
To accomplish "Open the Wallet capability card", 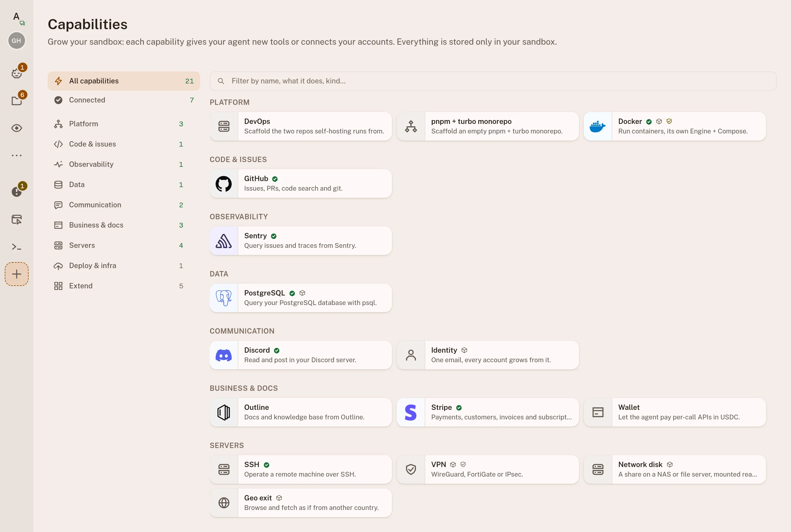I will click(x=675, y=413).
